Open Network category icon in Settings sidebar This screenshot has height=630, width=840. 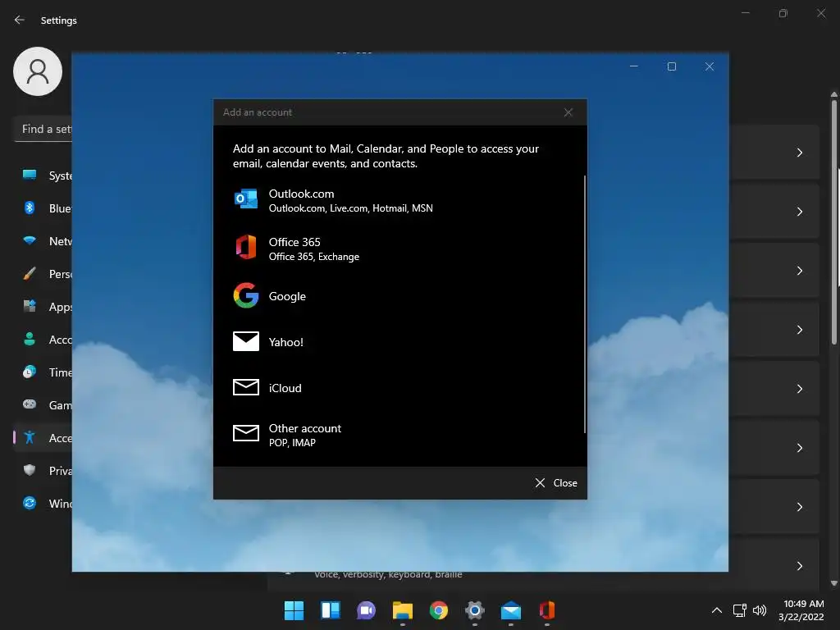pos(30,240)
